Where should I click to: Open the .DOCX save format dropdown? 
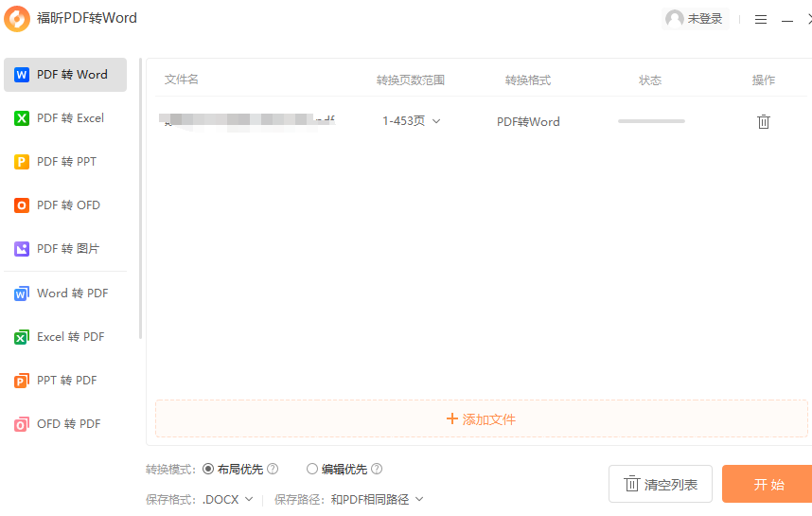[228, 499]
